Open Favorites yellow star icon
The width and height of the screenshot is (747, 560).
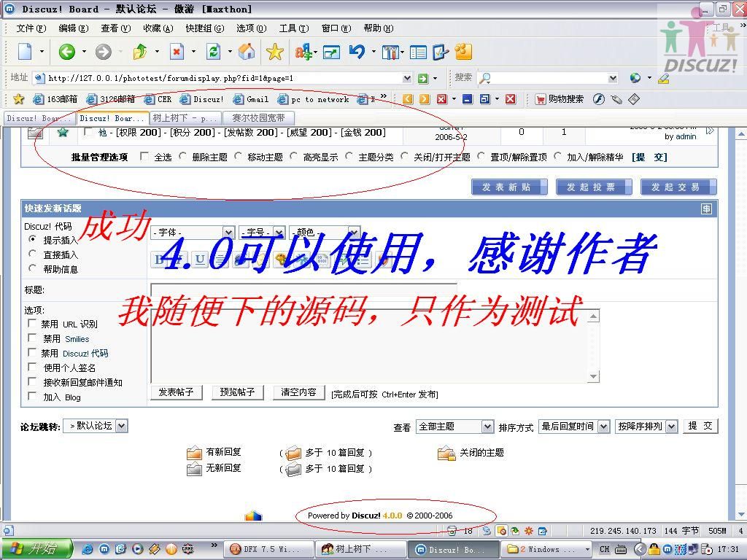pyautogui.click(x=275, y=52)
